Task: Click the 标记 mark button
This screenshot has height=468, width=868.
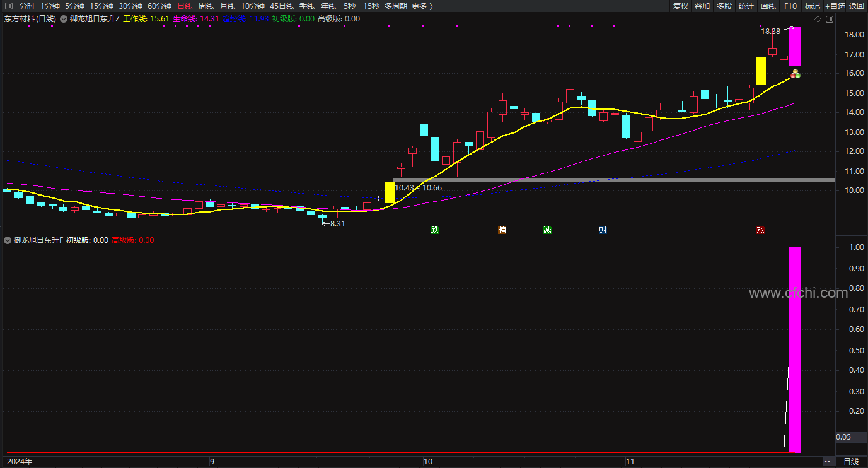Action: (813, 6)
